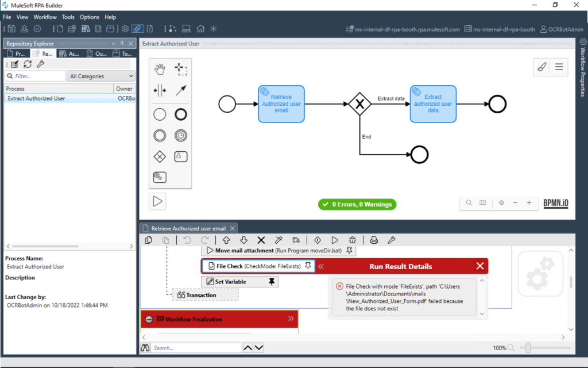The height and width of the screenshot is (368, 588).
Task: Add an exclusive gateway diamond from palette
Action: click(160, 156)
